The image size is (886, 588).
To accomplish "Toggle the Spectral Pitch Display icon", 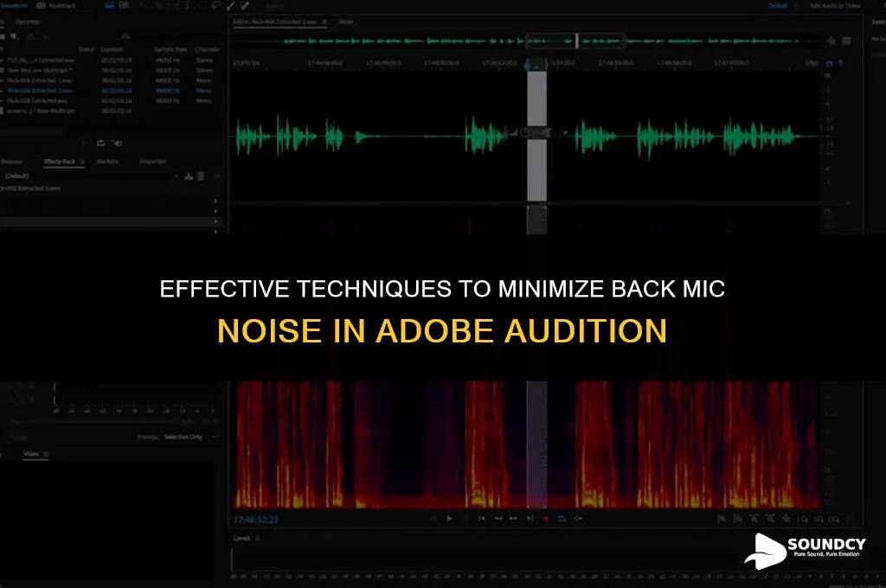I will click(124, 5).
